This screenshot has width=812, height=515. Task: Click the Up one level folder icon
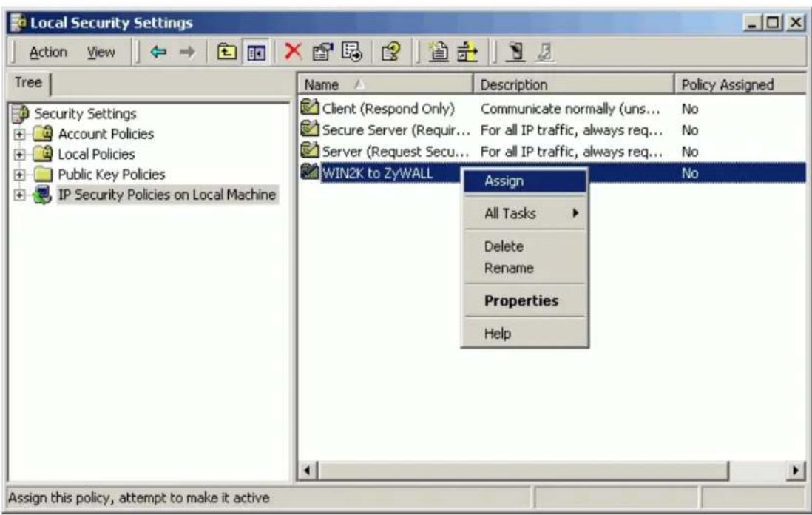click(226, 52)
